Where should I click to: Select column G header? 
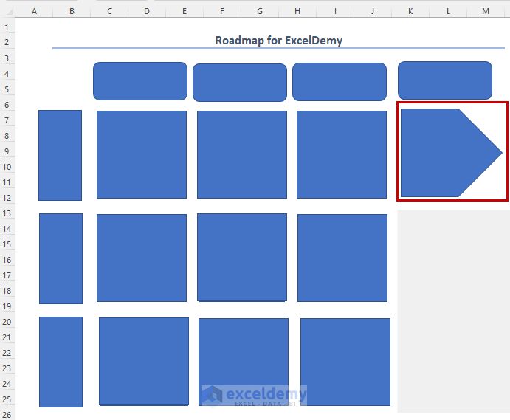pyautogui.click(x=260, y=11)
